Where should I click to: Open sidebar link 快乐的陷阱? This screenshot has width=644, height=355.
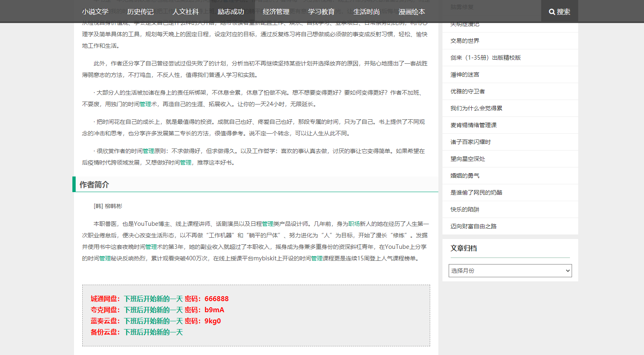tap(465, 209)
